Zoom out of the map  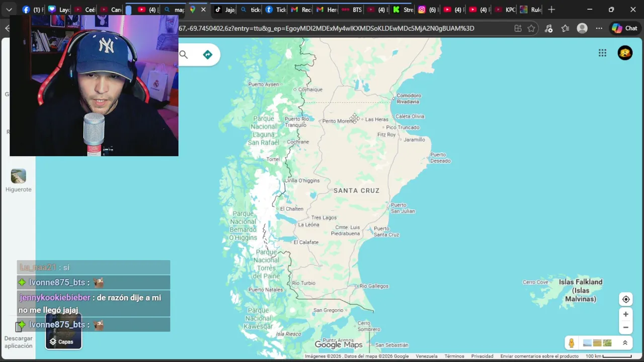point(626,327)
